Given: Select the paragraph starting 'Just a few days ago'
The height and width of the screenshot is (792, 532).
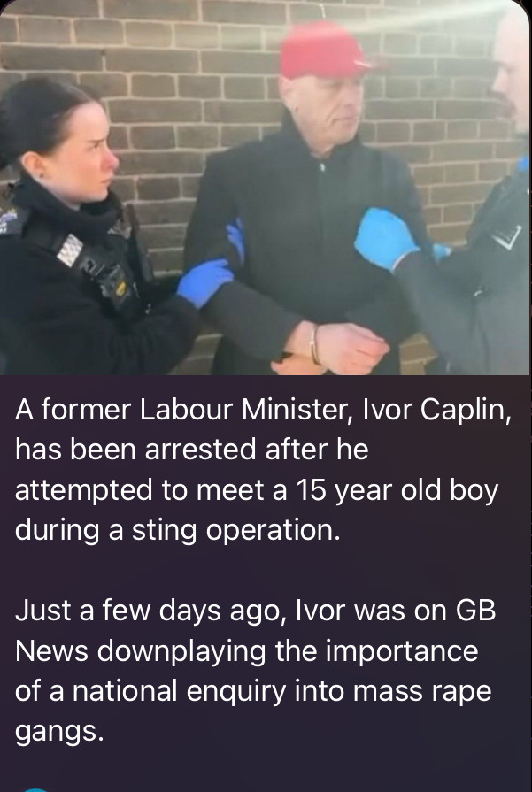Looking at the screenshot, I should click(x=256, y=670).
